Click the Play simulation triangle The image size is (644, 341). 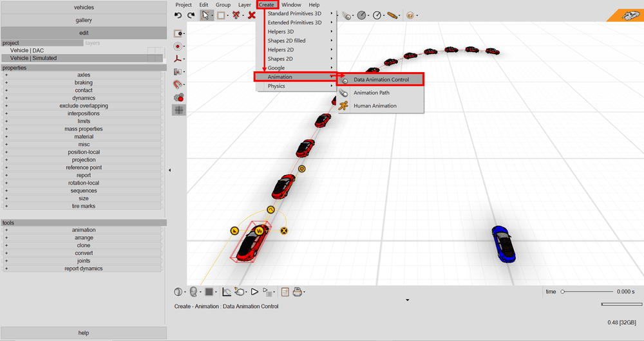254,291
